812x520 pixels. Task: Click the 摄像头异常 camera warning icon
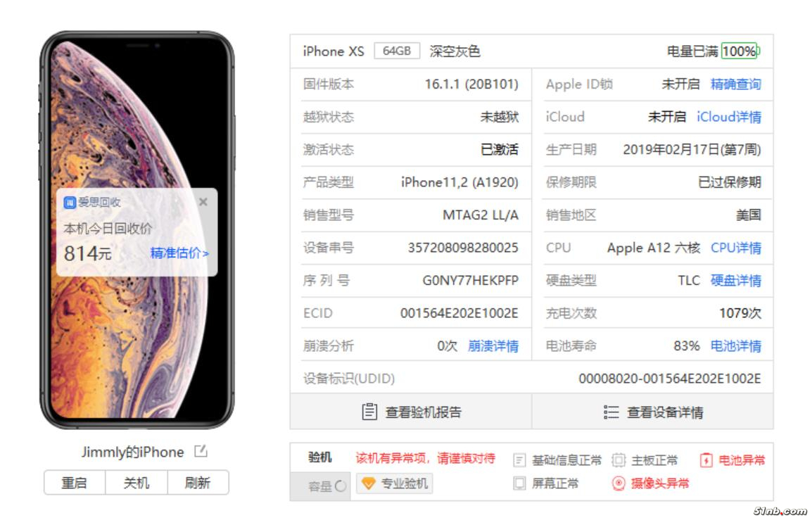pos(618,483)
